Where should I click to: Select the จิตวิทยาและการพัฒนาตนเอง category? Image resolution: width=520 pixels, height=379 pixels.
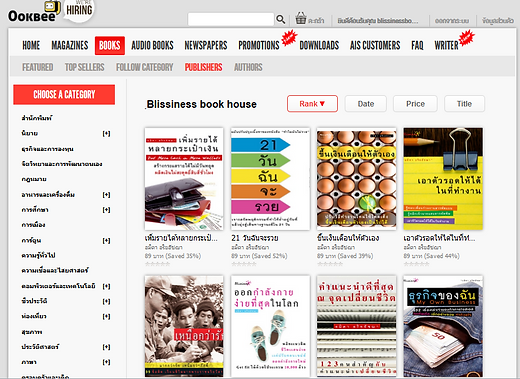[x=62, y=164]
